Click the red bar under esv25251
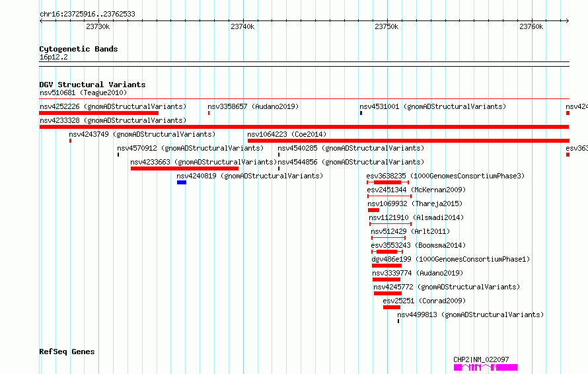The height and width of the screenshot is (374, 588). [x=392, y=307]
